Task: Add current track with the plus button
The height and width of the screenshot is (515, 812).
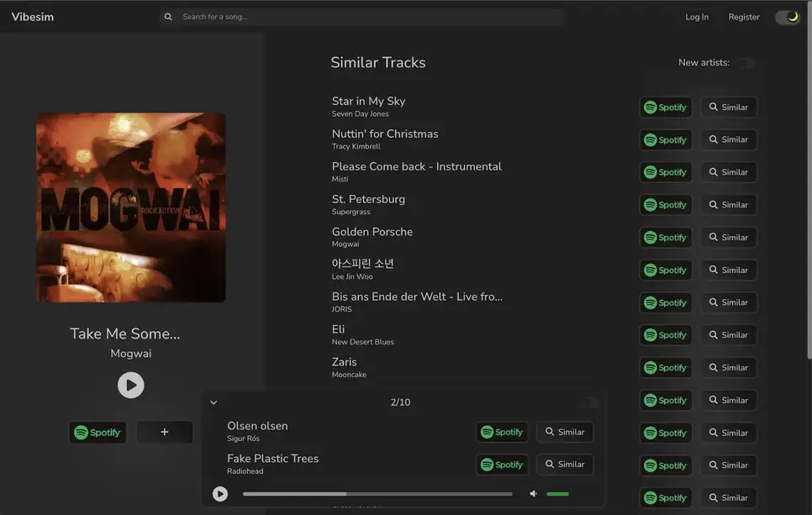Action: coord(164,432)
